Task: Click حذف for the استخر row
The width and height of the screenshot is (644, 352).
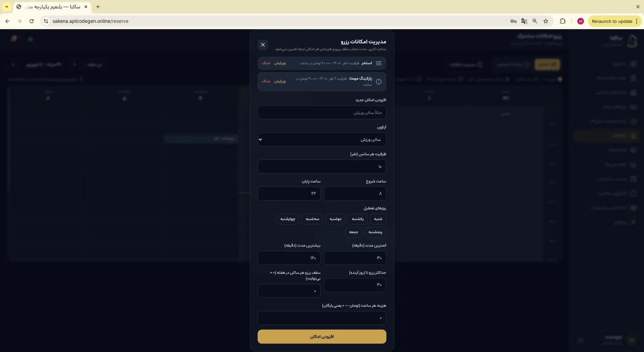Action: 266,63
